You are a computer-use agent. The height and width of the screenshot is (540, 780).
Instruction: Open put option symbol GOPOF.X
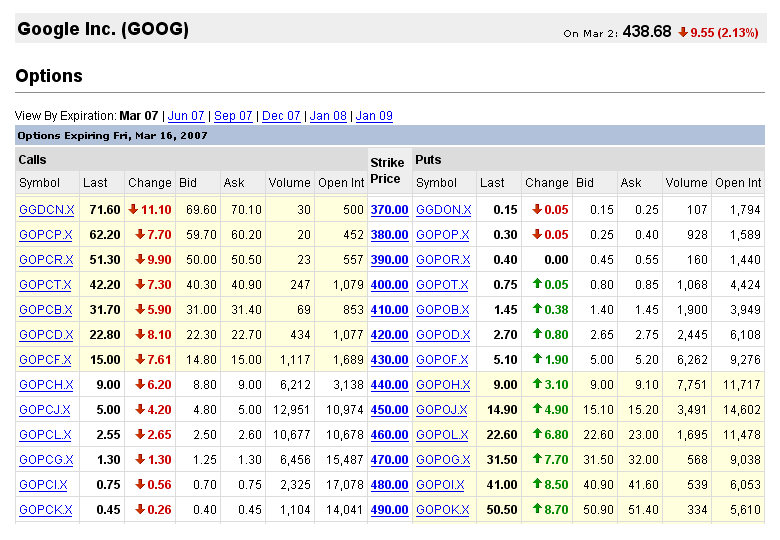point(442,360)
